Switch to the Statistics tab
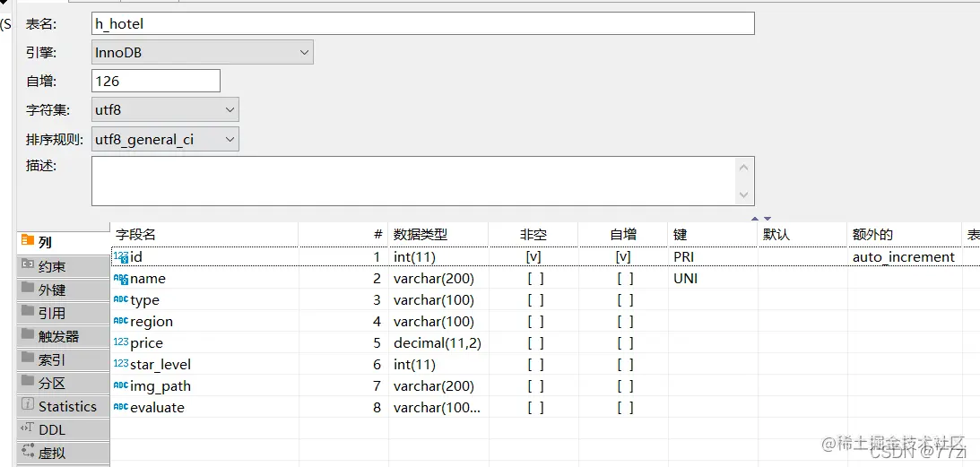980x467 pixels. click(x=63, y=406)
